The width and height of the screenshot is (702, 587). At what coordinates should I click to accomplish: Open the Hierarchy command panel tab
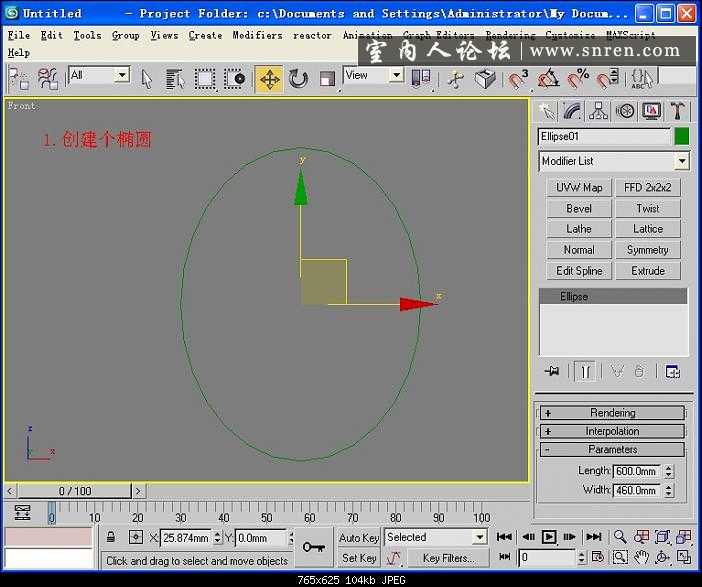click(599, 111)
